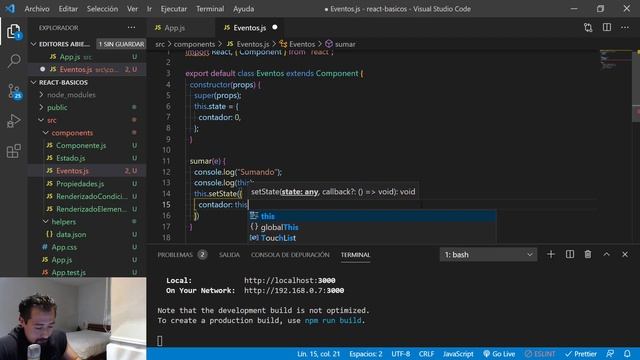The width and height of the screenshot is (640, 360).
Task: Open the Ejecutar menu
Action: (173, 9)
